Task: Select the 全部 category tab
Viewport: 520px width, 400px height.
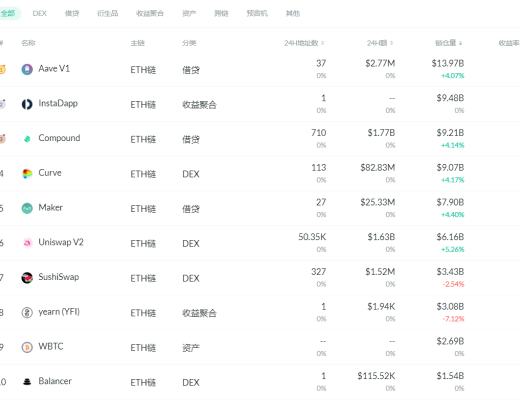Action: [8, 13]
